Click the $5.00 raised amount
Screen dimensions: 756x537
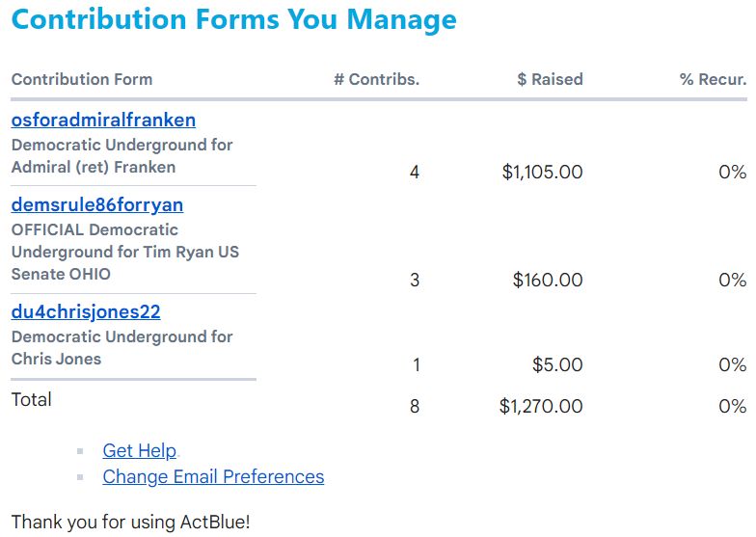click(557, 365)
